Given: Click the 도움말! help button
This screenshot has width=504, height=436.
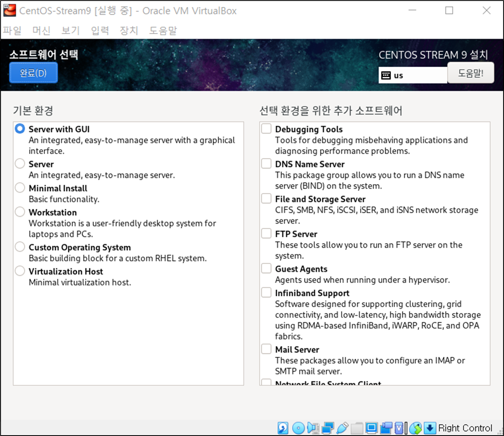Looking at the screenshot, I should point(471,73).
